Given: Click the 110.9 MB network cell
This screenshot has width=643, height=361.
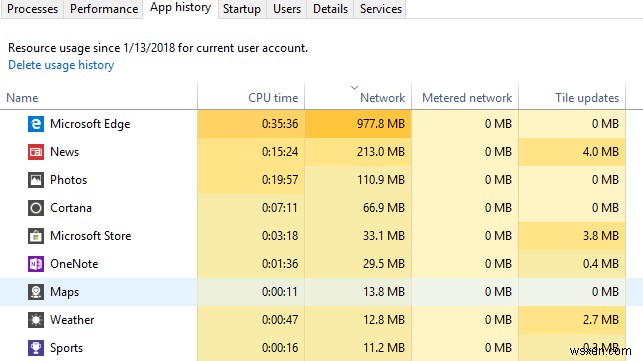Looking at the screenshot, I should click(x=358, y=180).
